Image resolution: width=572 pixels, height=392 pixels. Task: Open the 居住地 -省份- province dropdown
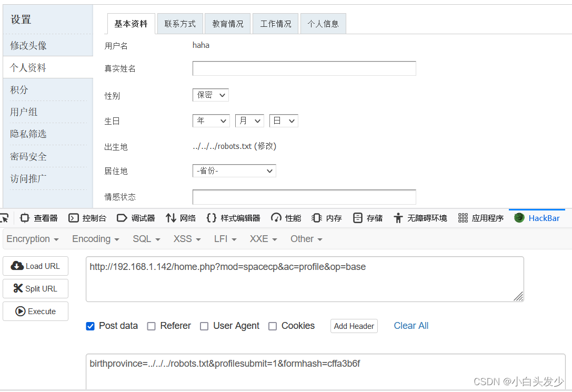234,170
